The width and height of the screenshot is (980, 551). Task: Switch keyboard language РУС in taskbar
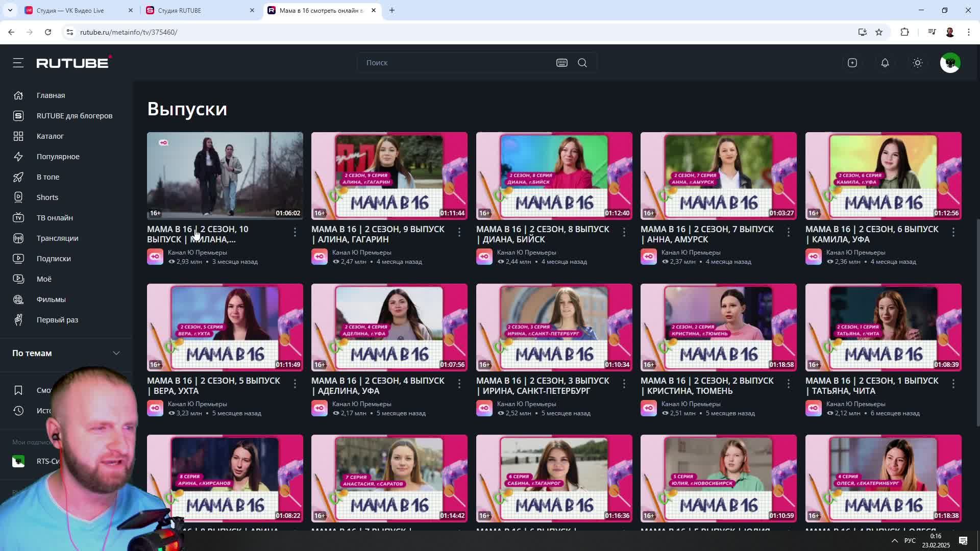(910, 540)
